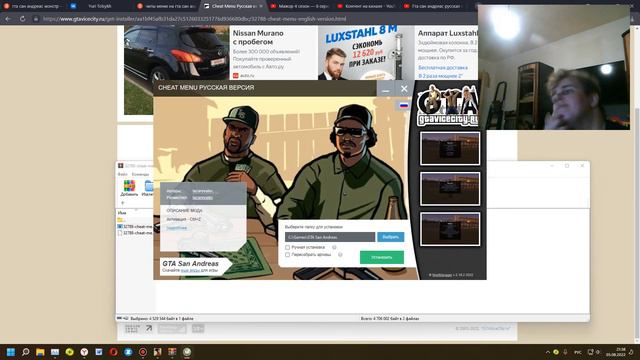Viewport: 640px width, 360px height.
Task: Click Извлечь folder icon in WinRAR toolbar
Action: coord(149,188)
